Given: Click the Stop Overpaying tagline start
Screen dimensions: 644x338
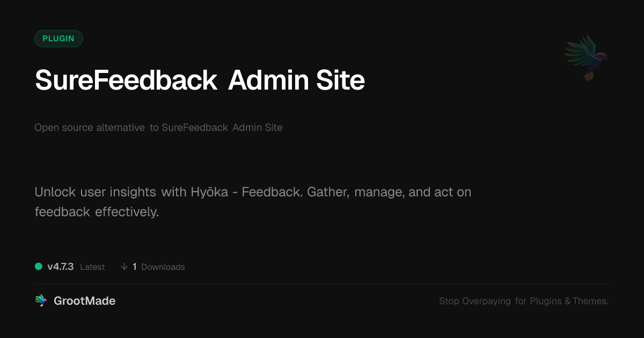Looking at the screenshot, I should tap(475, 301).
